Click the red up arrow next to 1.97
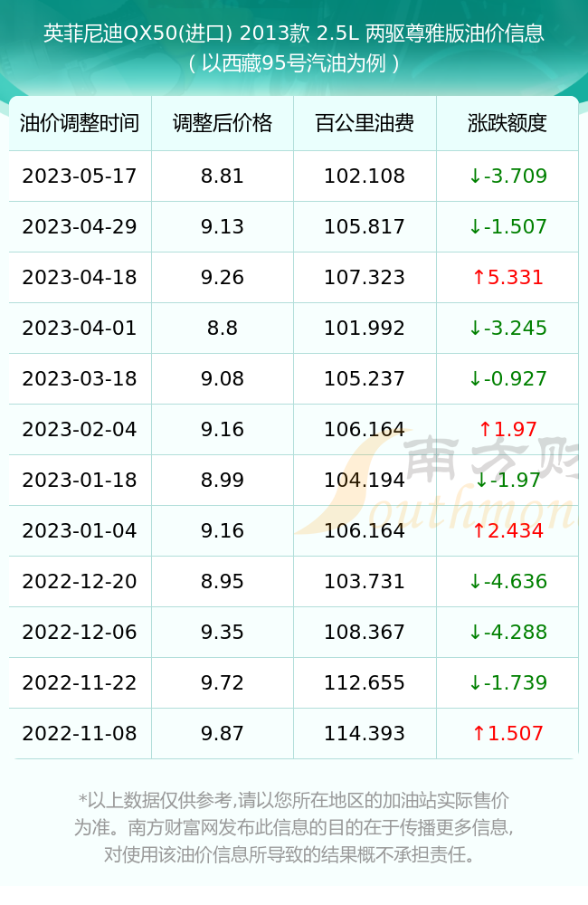 coord(485,429)
